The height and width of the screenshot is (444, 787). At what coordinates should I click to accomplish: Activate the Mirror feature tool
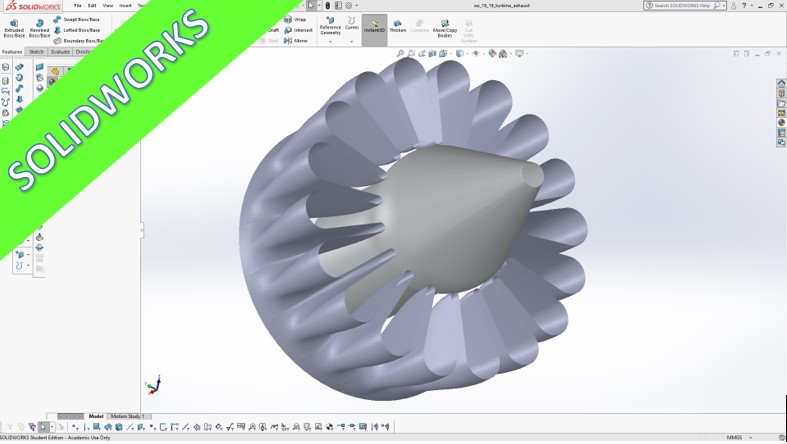coord(296,41)
